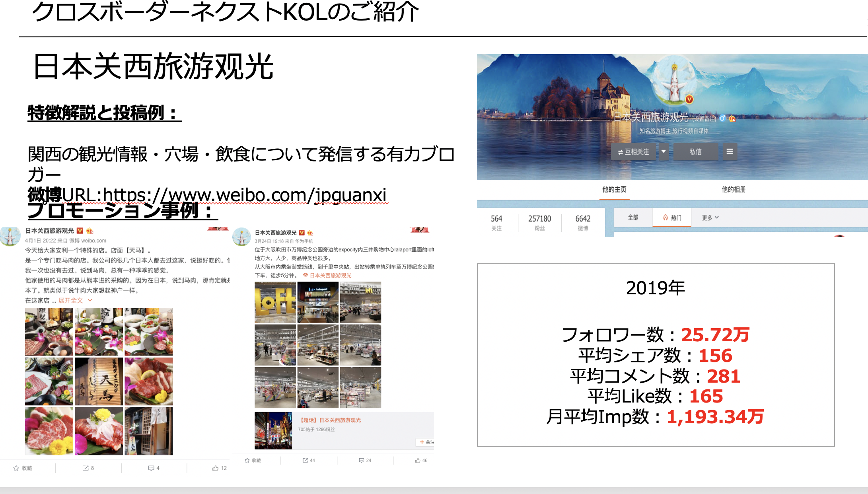
Task: Open the yellow Loft sign photo
Action: coord(275,302)
